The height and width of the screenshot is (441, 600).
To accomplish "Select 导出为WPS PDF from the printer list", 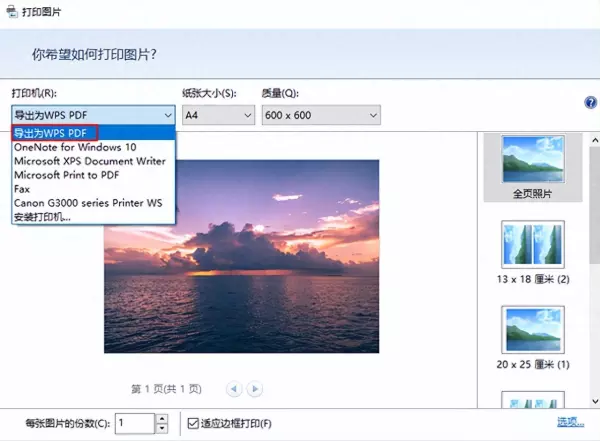I will 93,133.
